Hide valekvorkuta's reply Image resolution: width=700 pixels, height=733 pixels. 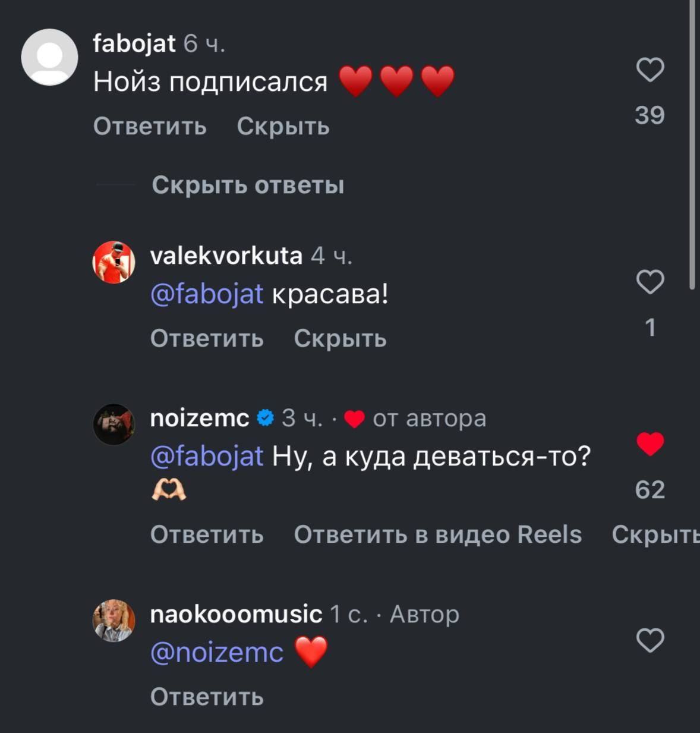click(340, 339)
